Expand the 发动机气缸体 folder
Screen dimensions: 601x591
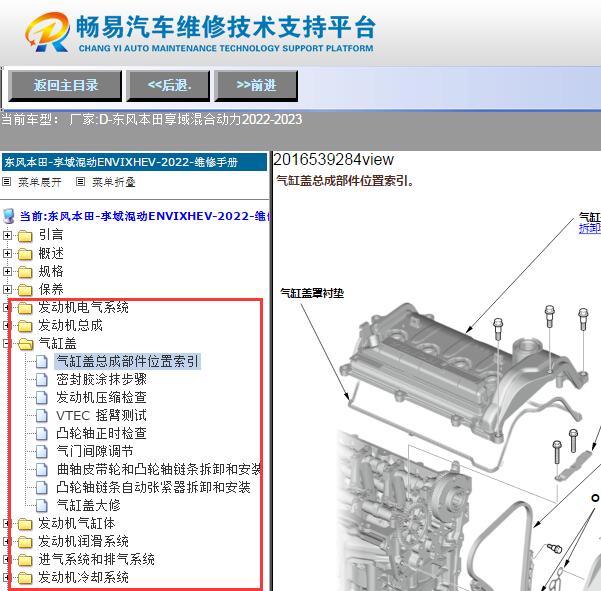click(6, 524)
